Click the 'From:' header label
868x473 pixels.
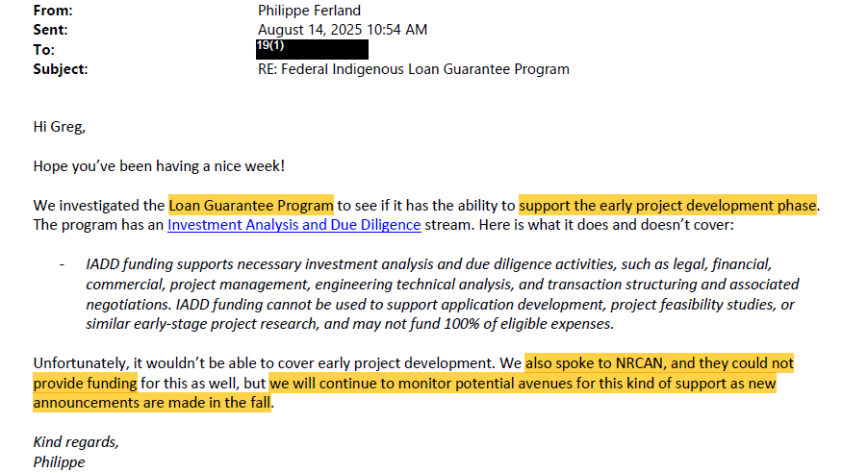[x=53, y=11]
